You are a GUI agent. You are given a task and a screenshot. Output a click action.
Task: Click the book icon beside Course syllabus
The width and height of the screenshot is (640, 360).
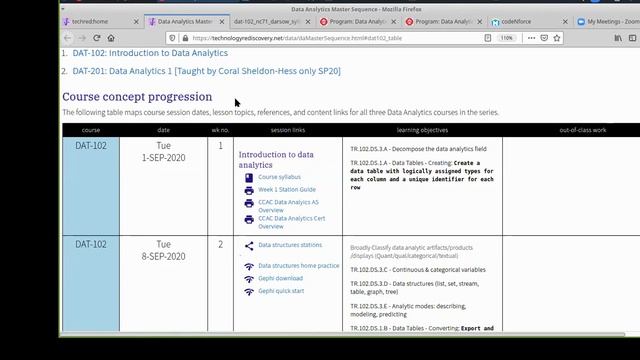[249, 178]
